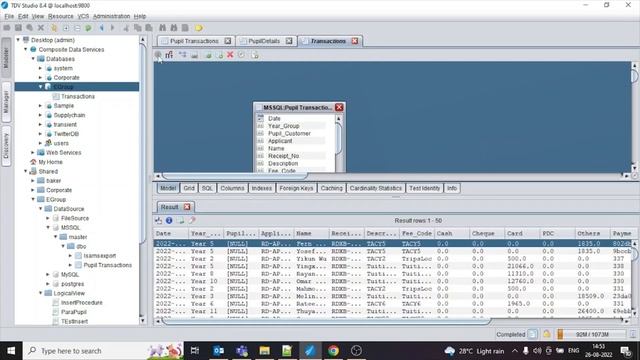Select the Manager side panel tab
640x360 pixels.
(x=6, y=102)
